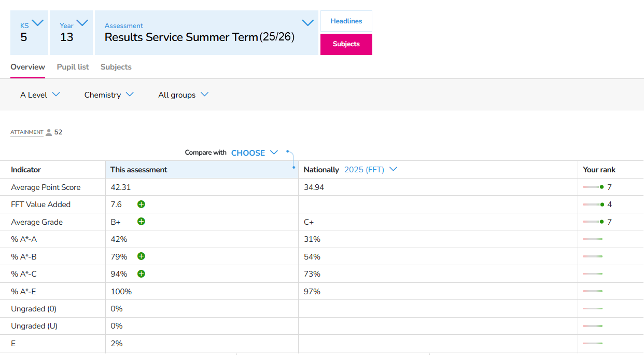
Task: Click the Average Point Score indicator
Action: (x=46, y=187)
